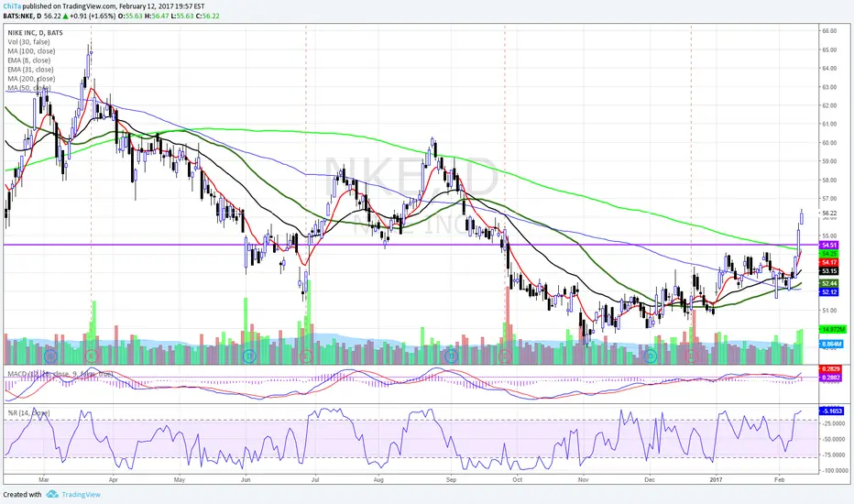Click the blue 8.864M volume average label
The width and height of the screenshot is (854, 504).
(831, 345)
